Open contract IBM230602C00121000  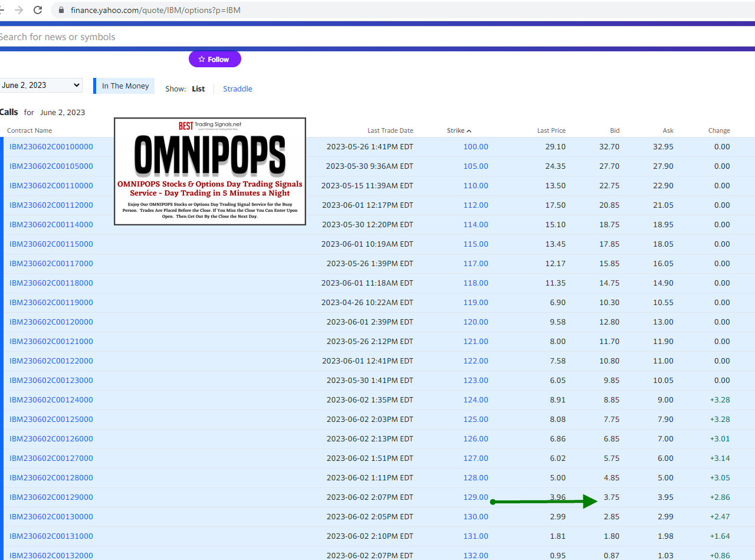pos(51,342)
